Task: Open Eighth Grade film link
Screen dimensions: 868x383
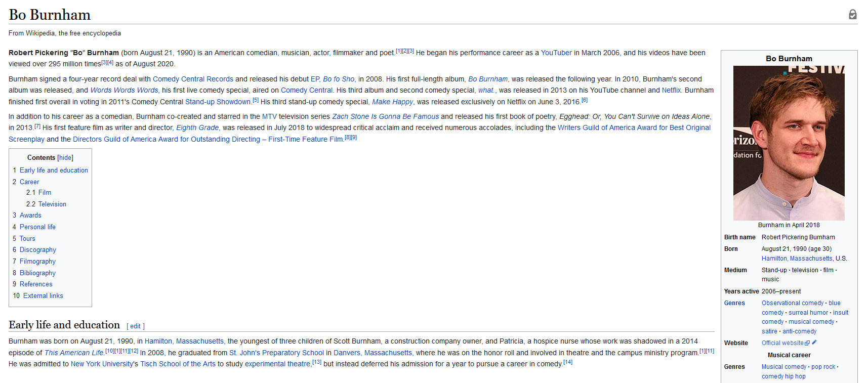Action: pyautogui.click(x=197, y=127)
